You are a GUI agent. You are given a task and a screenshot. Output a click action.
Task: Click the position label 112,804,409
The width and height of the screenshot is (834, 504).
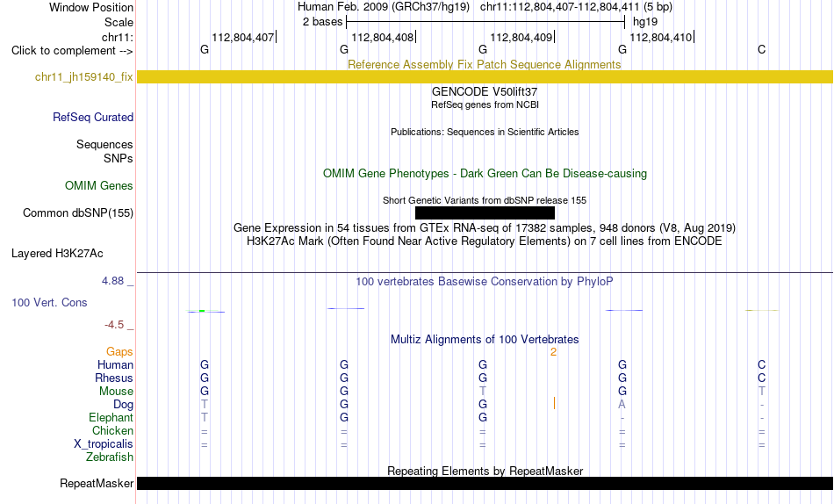click(521, 37)
